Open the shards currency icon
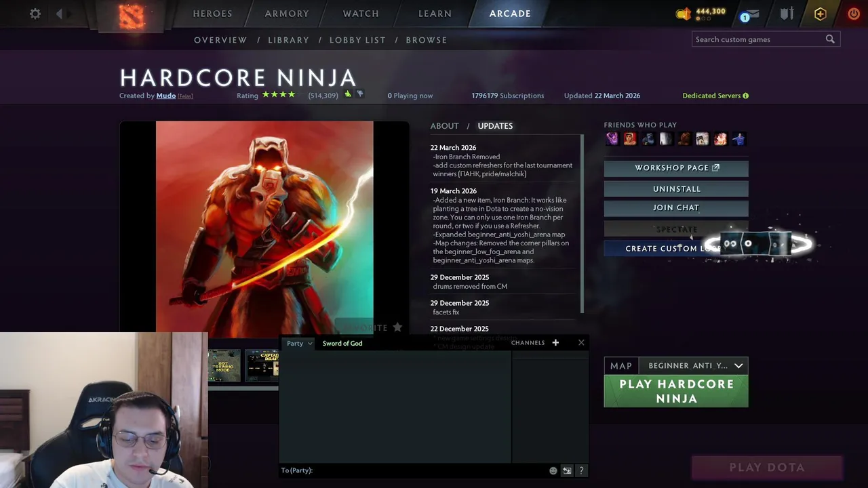The height and width of the screenshot is (488, 868). (x=684, y=14)
